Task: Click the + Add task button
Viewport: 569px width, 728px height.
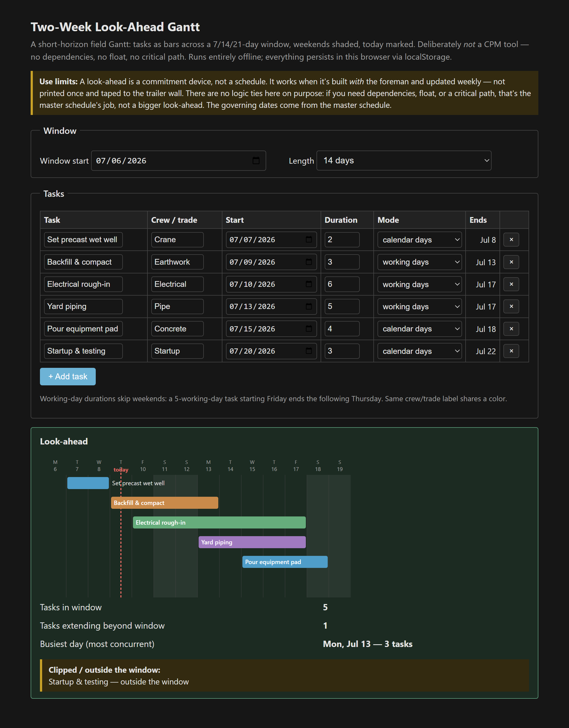Action: (x=68, y=377)
